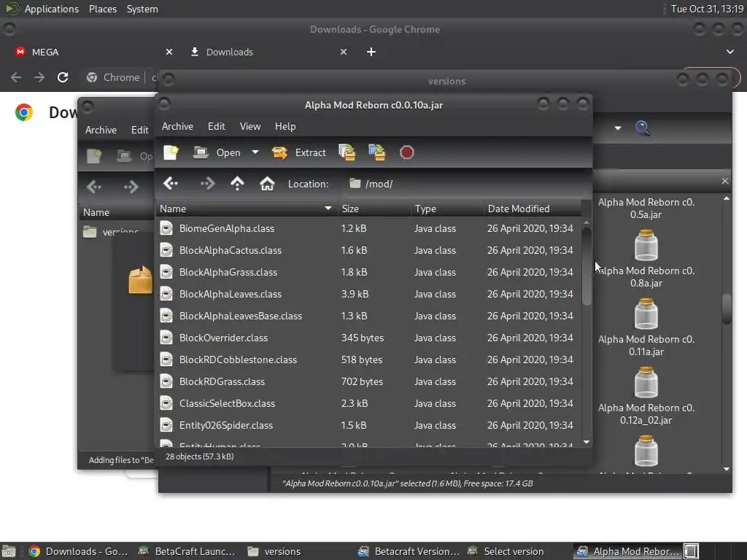Select Entity026Spider.class file
This screenshot has height=560, width=747.
(x=368, y=426)
